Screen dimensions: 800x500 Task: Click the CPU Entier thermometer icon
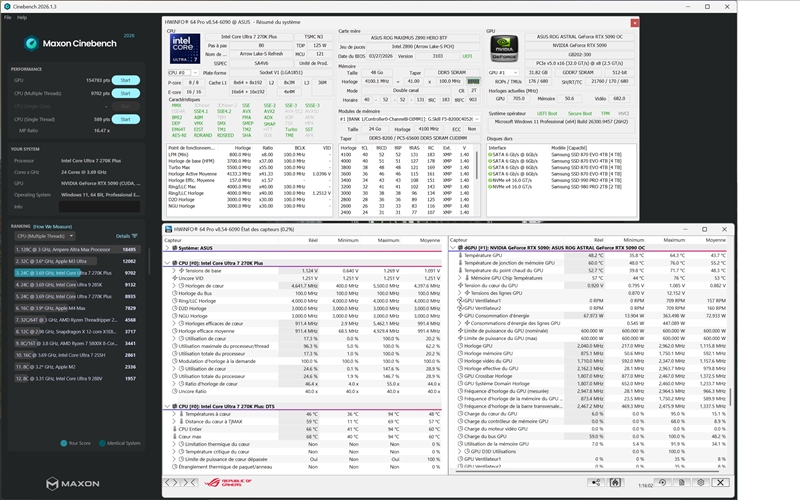click(174, 429)
